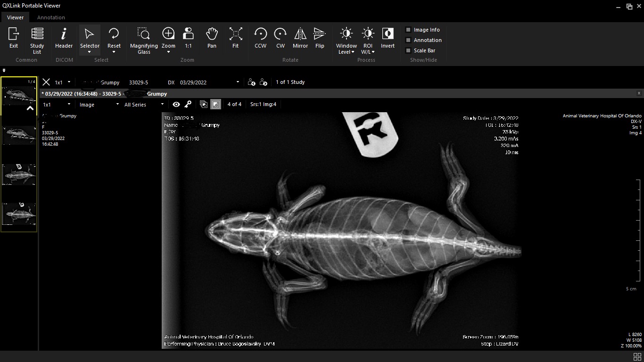The image size is (644, 362).
Task: Fit image to the window
Action: [x=235, y=38]
